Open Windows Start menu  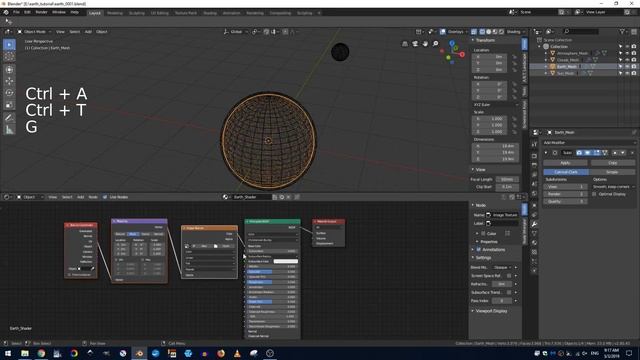pos(8,353)
